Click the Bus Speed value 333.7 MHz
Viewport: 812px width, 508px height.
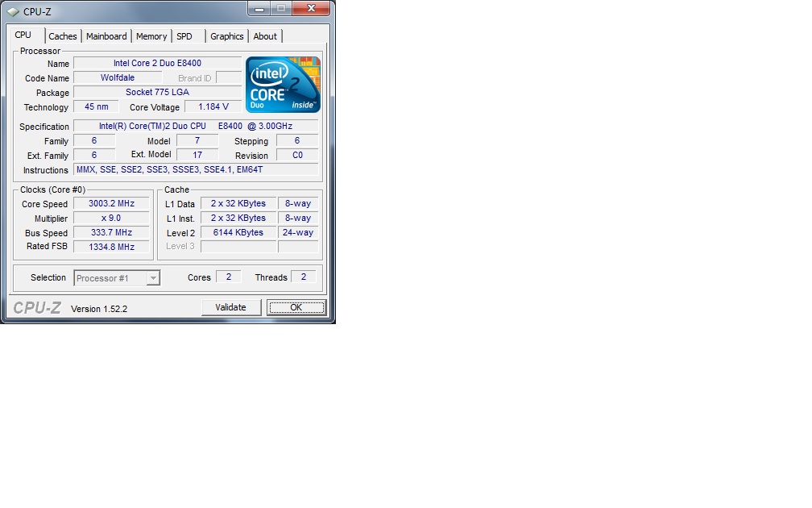(111, 233)
